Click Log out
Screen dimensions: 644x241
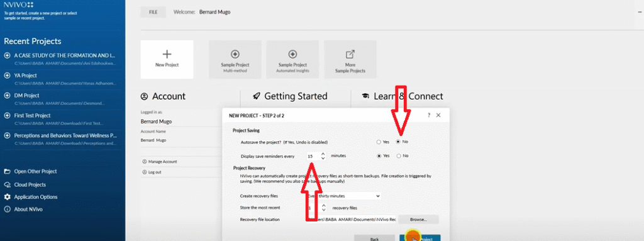[155, 172]
